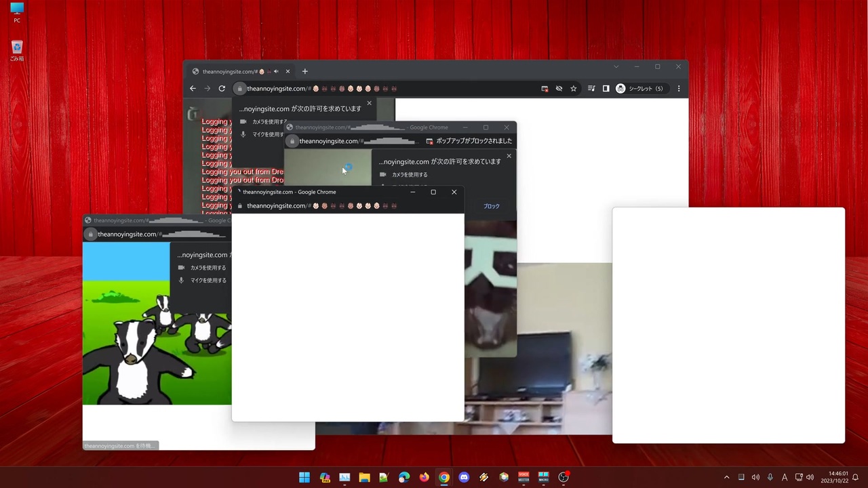Click the dancing badger video in left popup
Image resolution: width=868 pixels, height=488 pixels.
tap(157, 324)
